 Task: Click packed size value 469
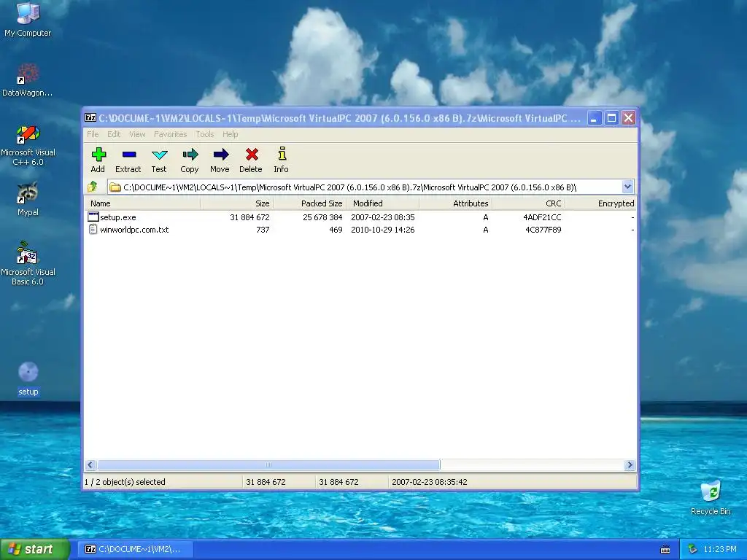pyautogui.click(x=336, y=230)
